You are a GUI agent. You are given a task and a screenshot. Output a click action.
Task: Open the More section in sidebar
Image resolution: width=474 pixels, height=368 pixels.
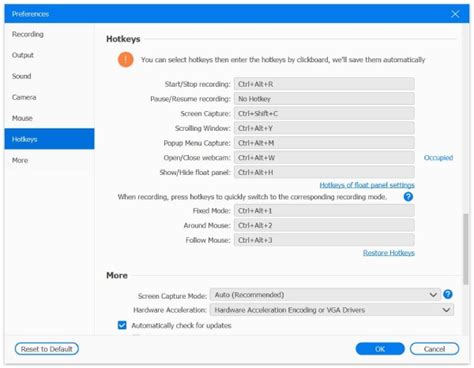click(x=49, y=160)
